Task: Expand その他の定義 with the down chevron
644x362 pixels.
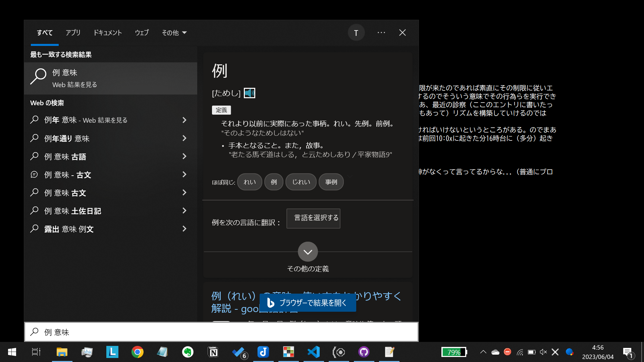Action: (308, 252)
